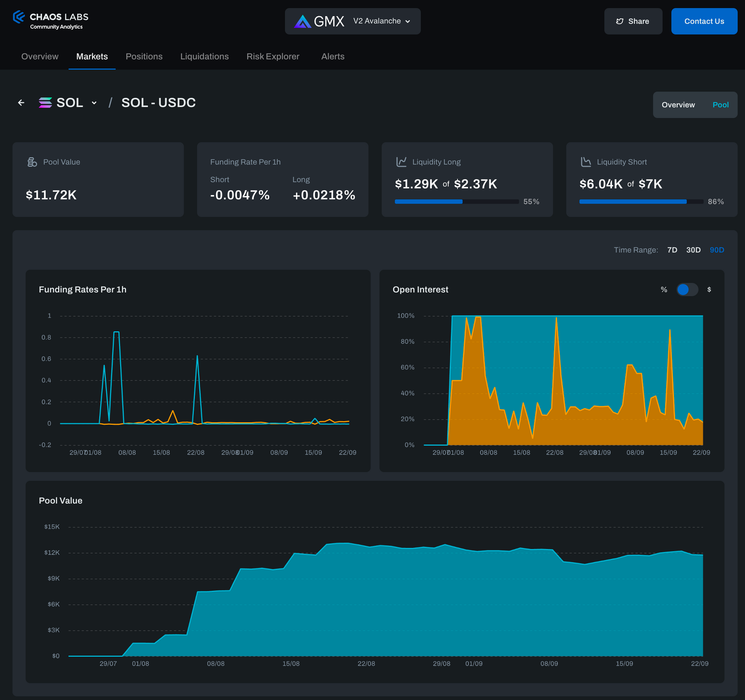Set time range to 30D
745x700 pixels.
(693, 250)
